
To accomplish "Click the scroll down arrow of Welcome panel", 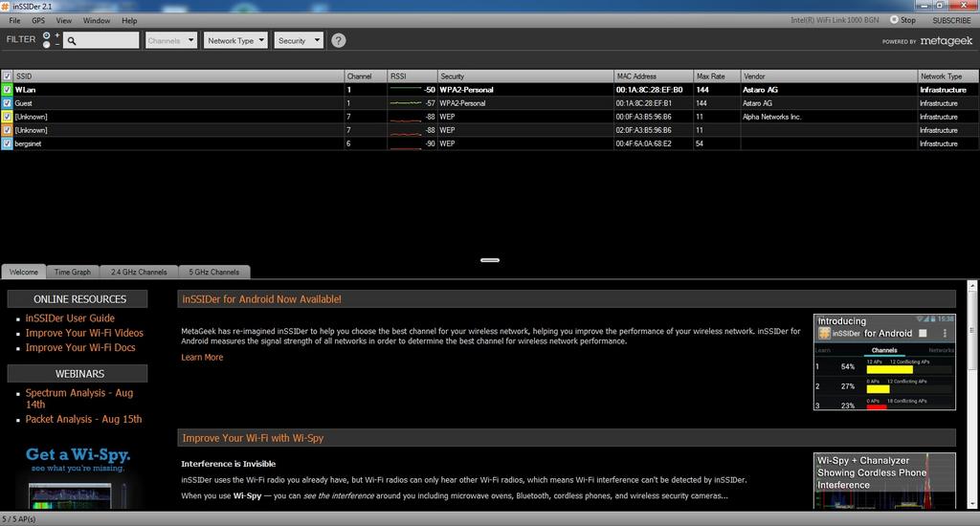I will pyautogui.click(x=972, y=504).
